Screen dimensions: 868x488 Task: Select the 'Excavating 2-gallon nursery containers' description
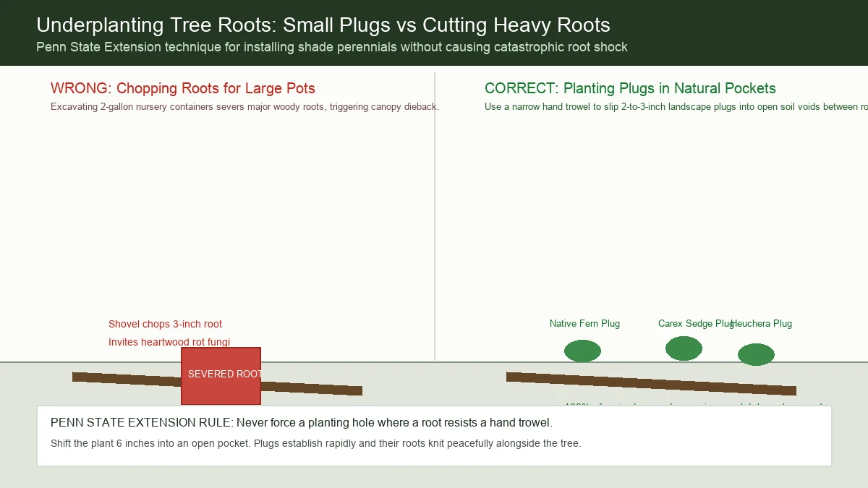click(x=245, y=107)
